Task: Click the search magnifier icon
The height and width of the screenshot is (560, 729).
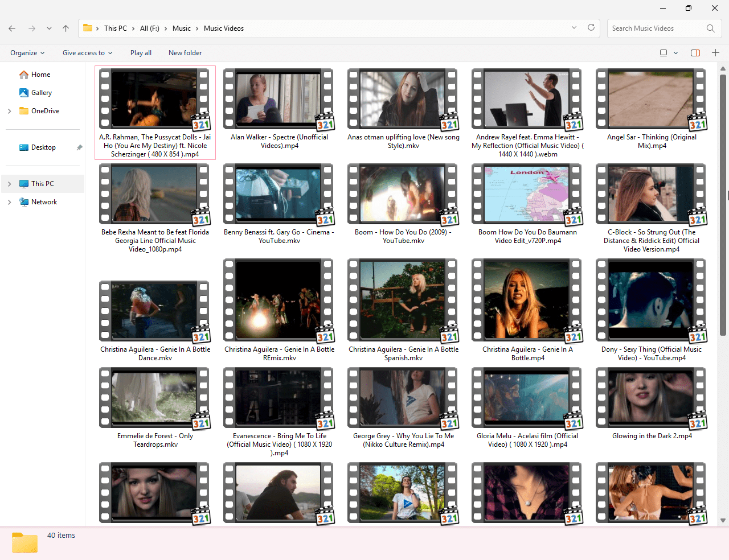Action: [711, 28]
